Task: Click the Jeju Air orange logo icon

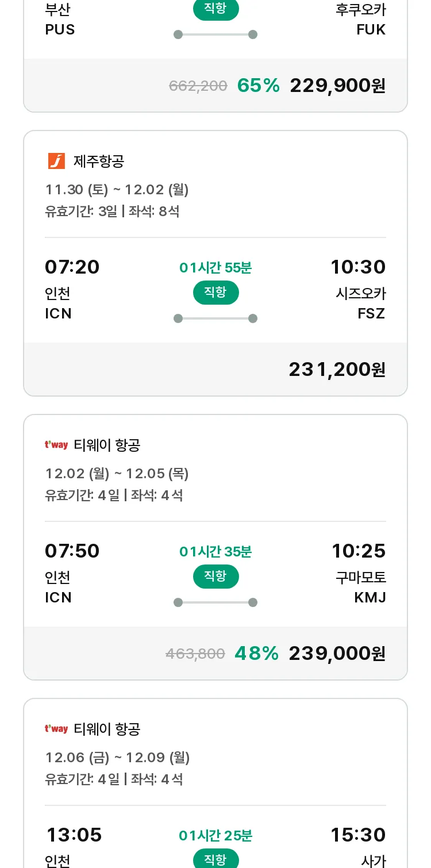Action: (56, 161)
